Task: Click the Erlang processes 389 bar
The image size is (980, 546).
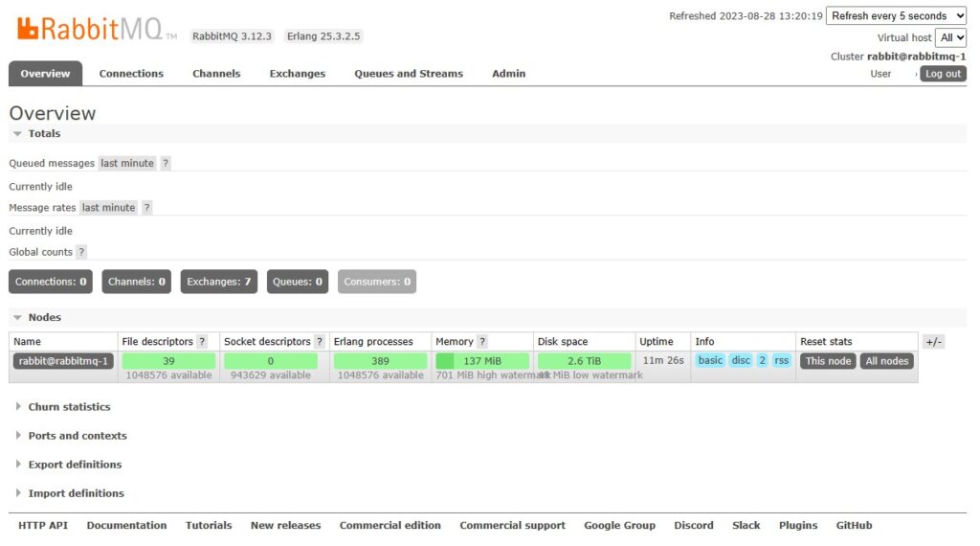Action: pyautogui.click(x=380, y=361)
